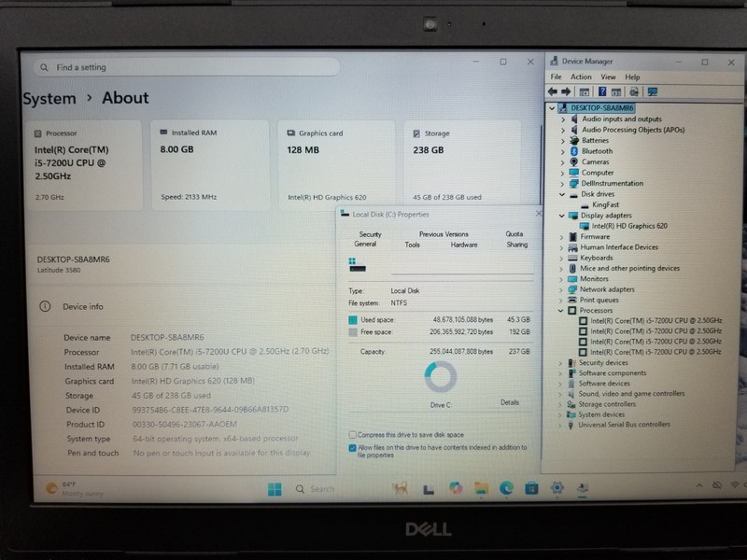Select Mice and other pointing devices entry
747x560 pixels.
click(x=629, y=269)
